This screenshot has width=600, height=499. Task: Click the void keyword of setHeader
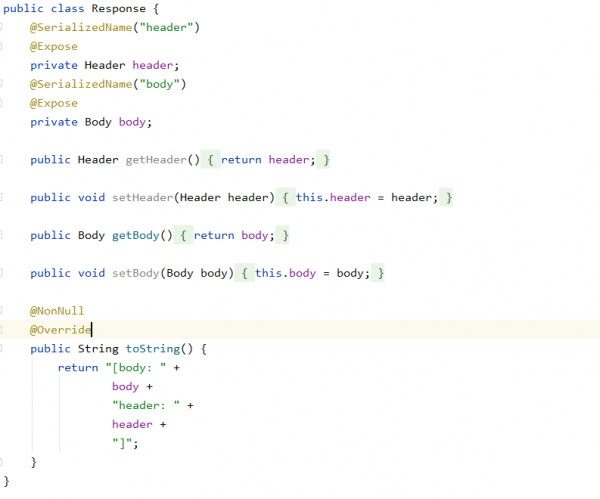[91, 197]
